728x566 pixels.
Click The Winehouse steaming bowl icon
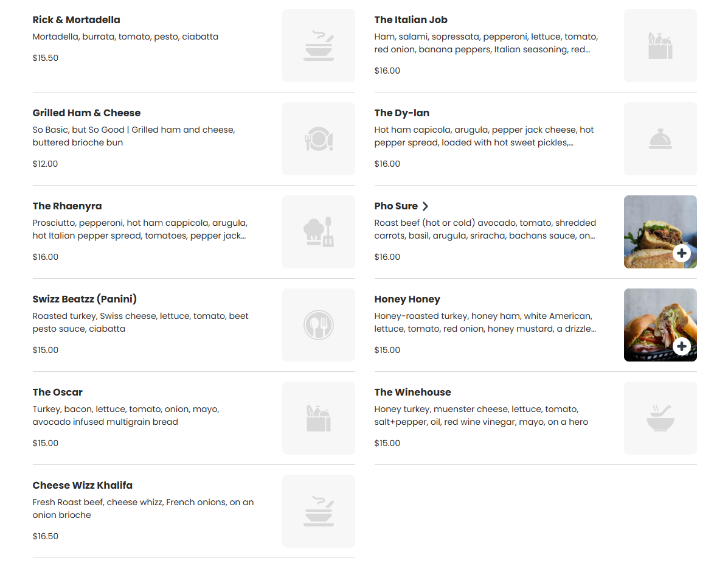[660, 418]
